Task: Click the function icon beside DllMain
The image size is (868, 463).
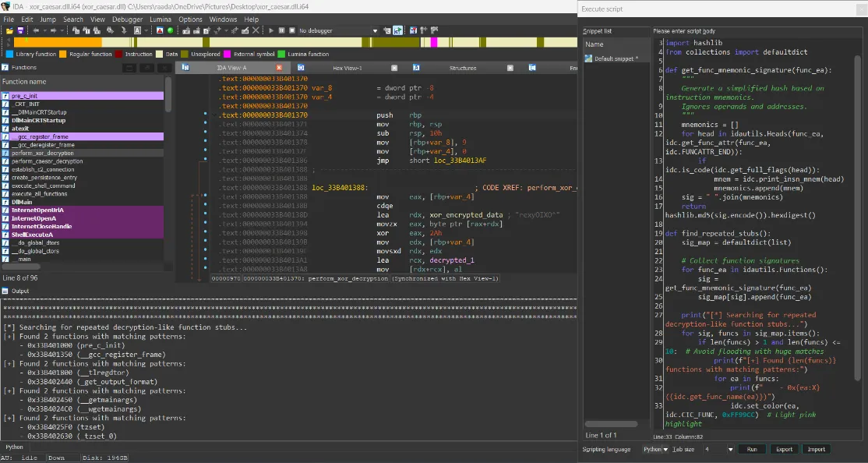Action: tap(5, 202)
